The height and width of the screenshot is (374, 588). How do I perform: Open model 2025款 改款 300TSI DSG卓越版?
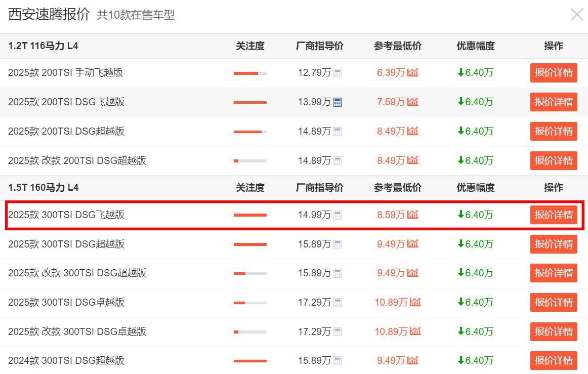[x=77, y=331]
